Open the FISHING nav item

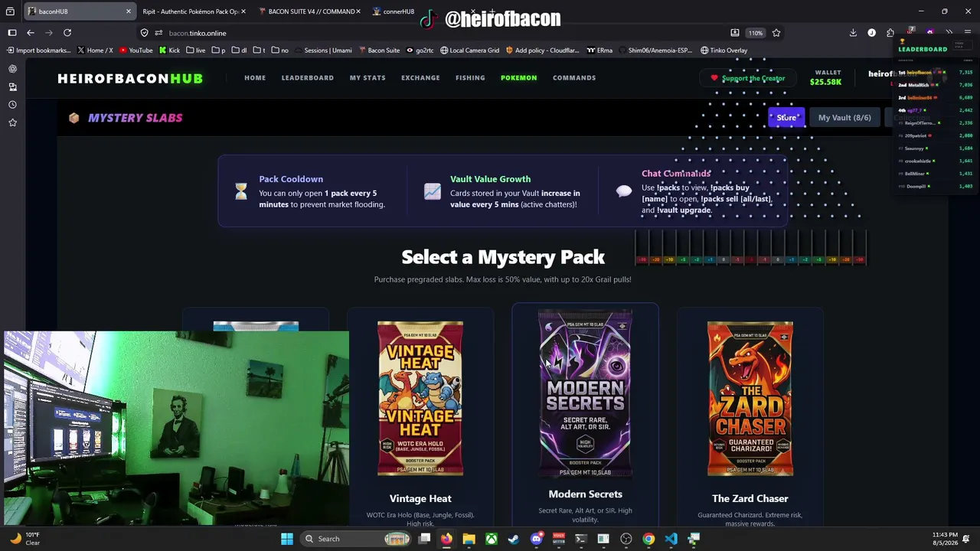click(470, 78)
